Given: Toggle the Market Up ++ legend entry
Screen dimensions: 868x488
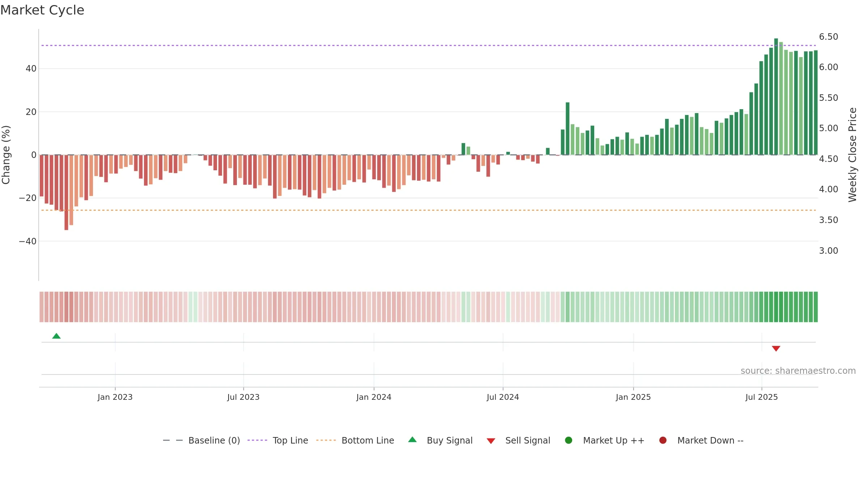Looking at the screenshot, I should 604,440.
